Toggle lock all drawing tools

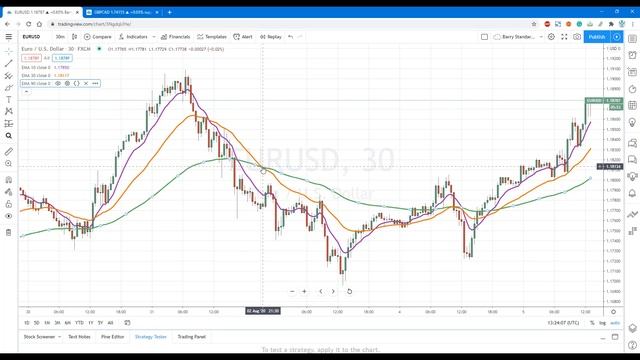pos(9,204)
